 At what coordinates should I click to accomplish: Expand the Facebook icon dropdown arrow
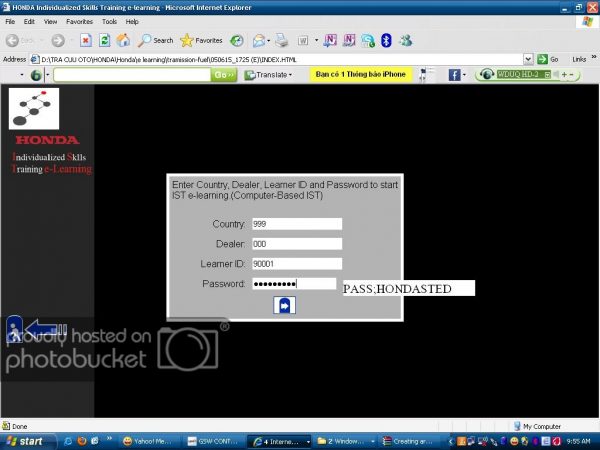pyautogui.click(x=464, y=75)
